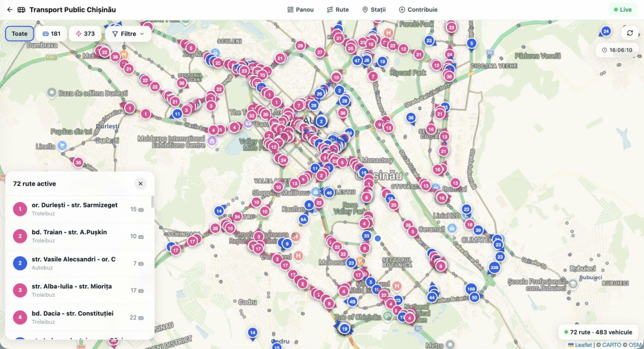Click the pink route 1 circle badge in list

[x=20, y=209]
